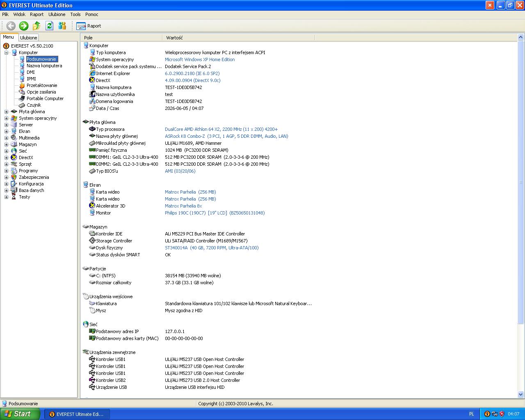Expand the Sieć tree node

6,151
